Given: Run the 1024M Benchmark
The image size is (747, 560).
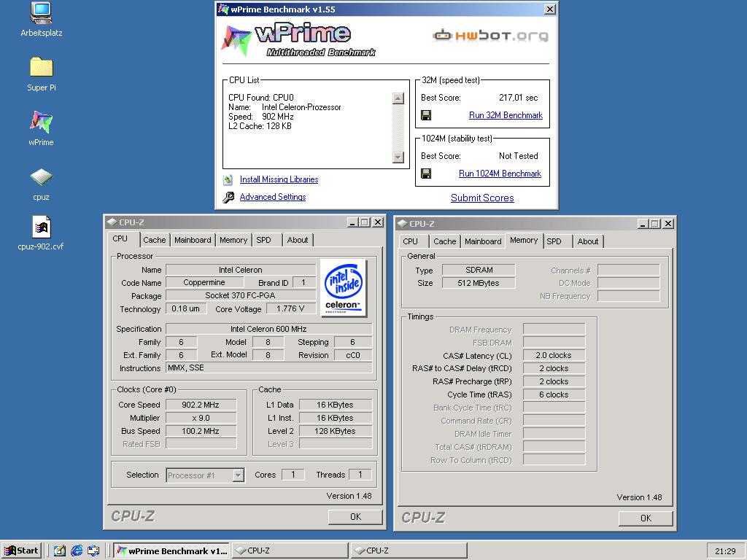Looking at the screenshot, I should click(500, 174).
